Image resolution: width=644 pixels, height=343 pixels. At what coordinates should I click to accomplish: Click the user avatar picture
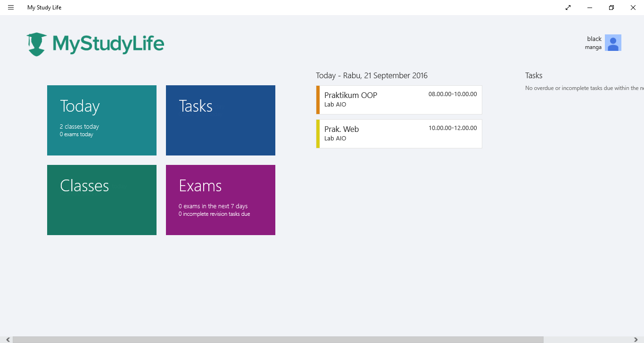tap(613, 42)
